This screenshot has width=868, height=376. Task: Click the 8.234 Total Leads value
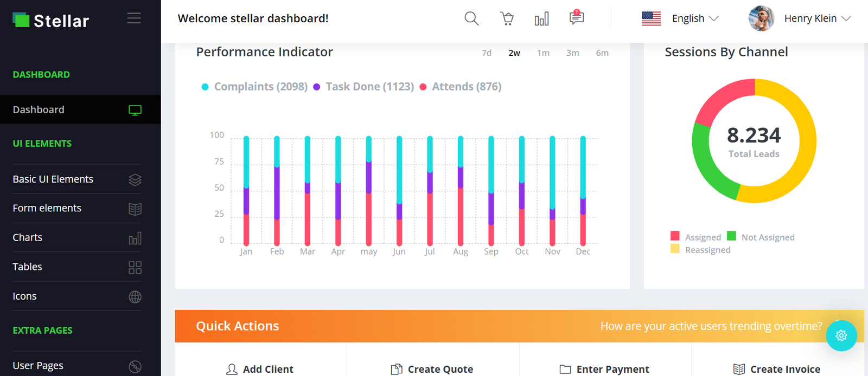point(754,135)
